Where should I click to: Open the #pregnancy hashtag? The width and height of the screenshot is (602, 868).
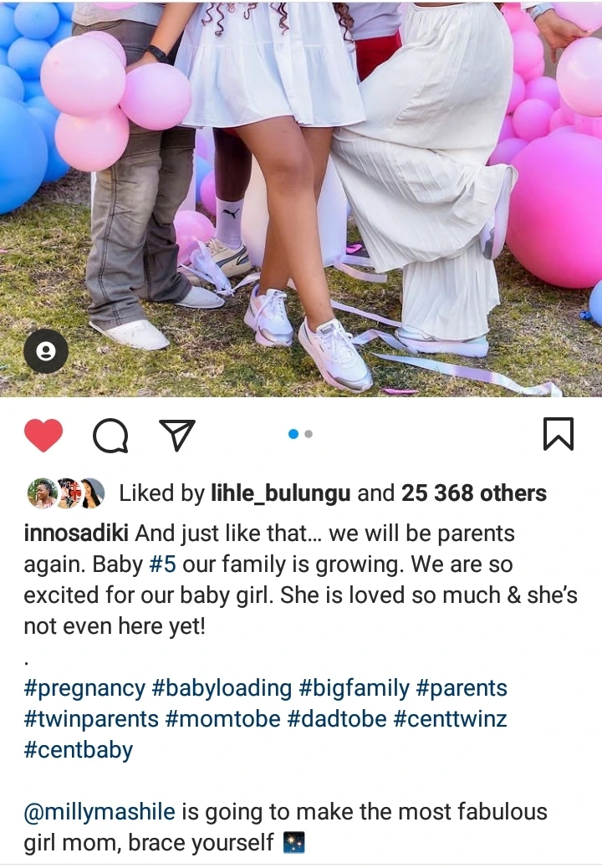84,689
